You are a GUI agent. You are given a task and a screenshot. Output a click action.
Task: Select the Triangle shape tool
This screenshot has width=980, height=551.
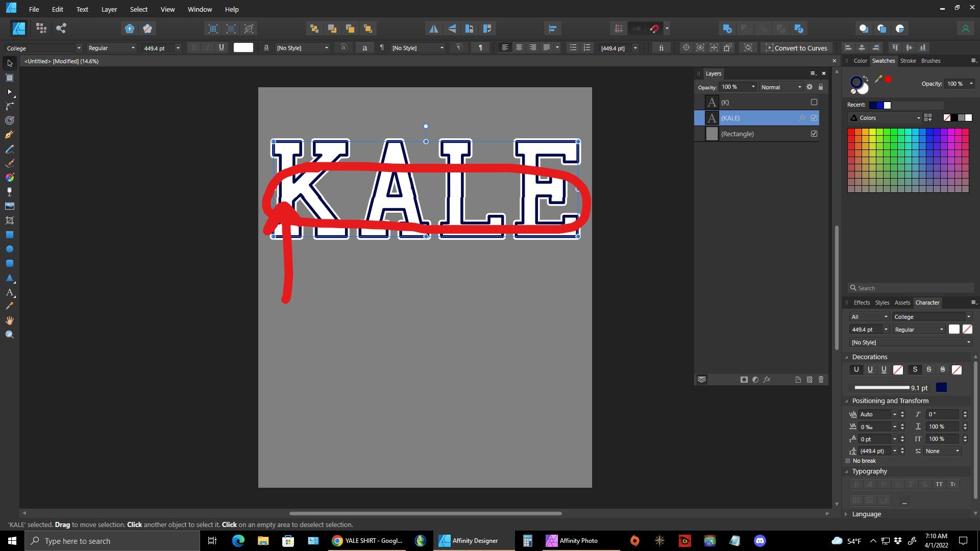[x=10, y=278]
